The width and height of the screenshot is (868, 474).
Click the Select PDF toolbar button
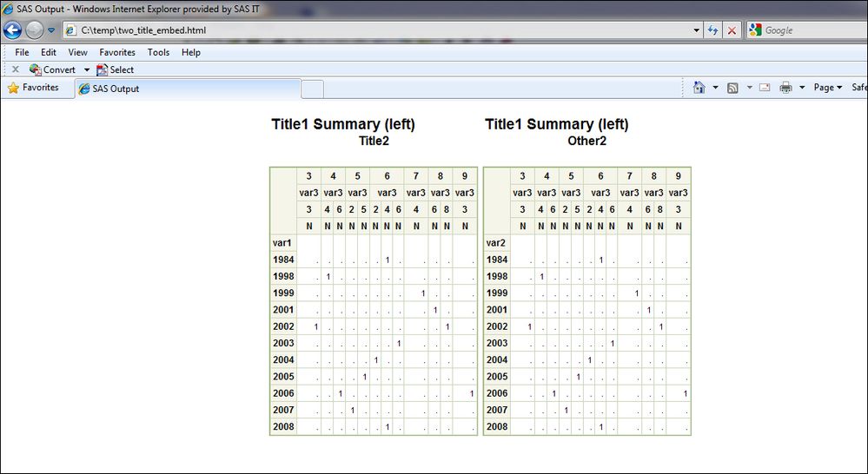pos(116,69)
